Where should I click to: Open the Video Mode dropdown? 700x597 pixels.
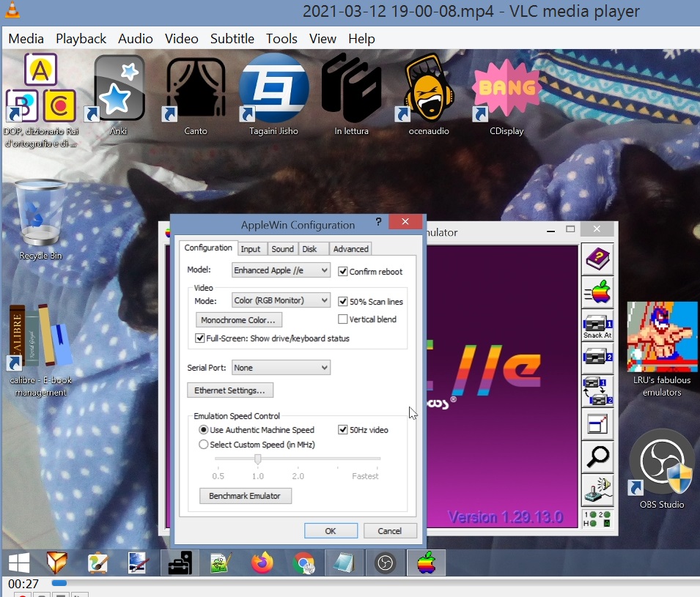(281, 300)
